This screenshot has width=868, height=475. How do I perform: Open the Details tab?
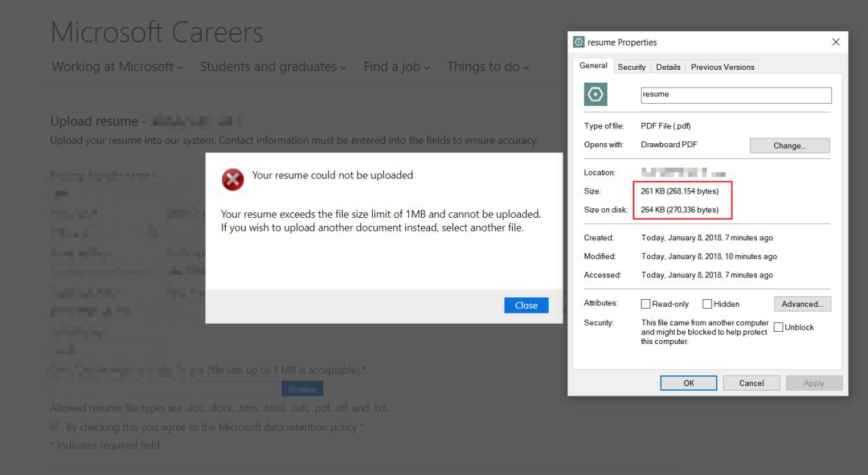point(668,67)
